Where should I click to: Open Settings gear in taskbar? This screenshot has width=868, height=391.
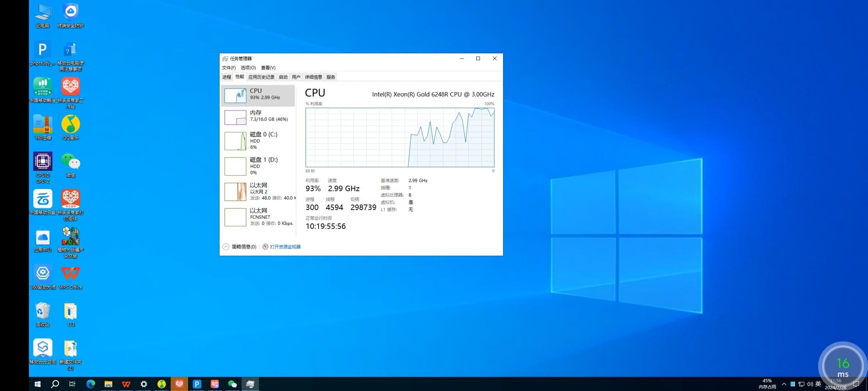pos(144,384)
